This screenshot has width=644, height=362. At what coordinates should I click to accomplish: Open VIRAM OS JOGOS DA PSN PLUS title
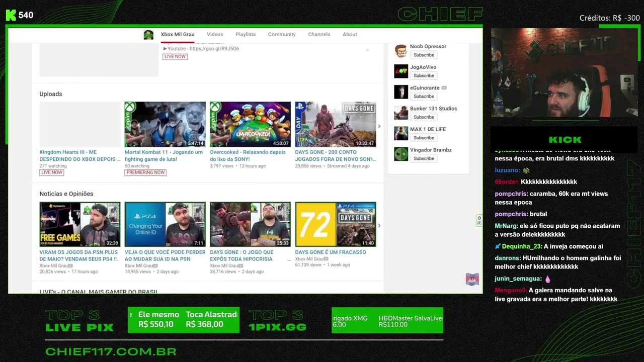79,255
